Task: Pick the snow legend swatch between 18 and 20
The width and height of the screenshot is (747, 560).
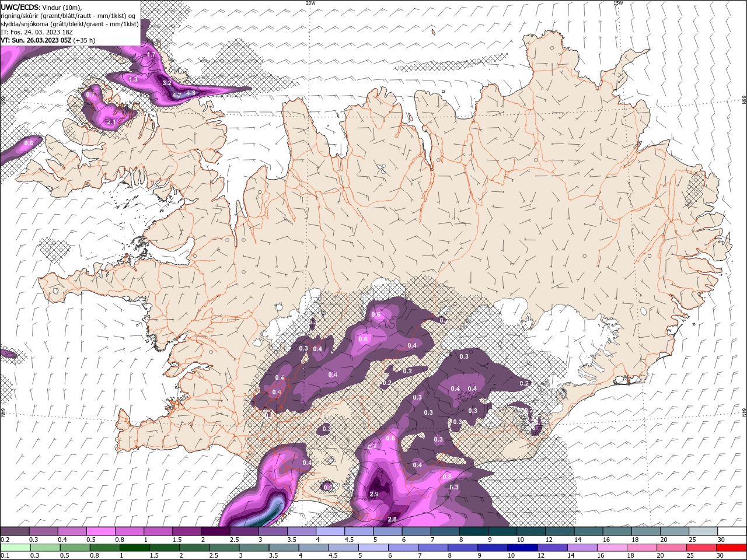Action: click(645, 531)
